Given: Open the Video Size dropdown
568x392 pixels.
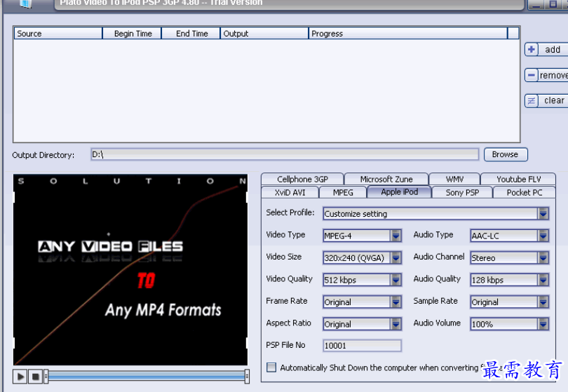Looking at the screenshot, I should 396,258.
